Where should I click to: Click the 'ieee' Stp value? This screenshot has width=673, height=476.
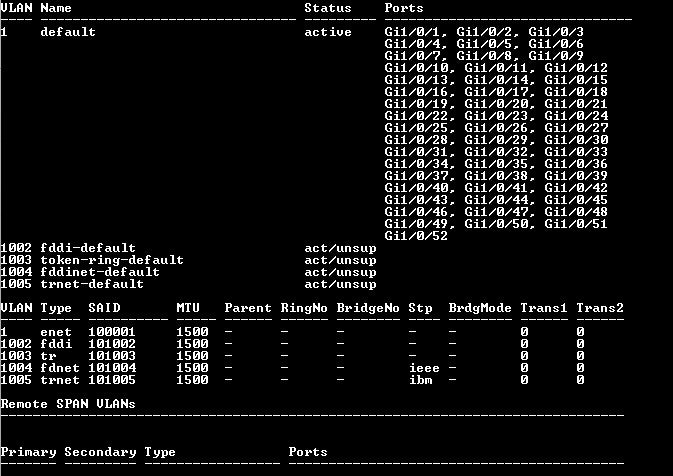[424, 368]
